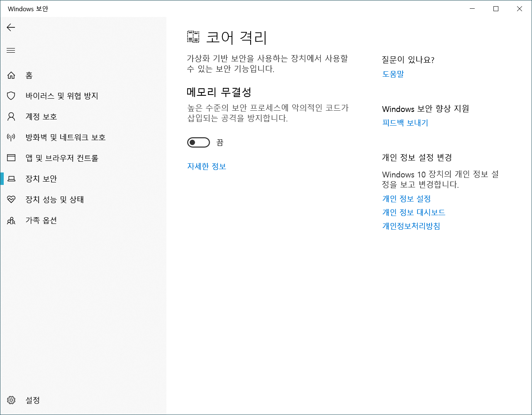This screenshot has height=415, width=532.
Task: Click the heart icon for 장치 성능 및 상태
Action: pyautogui.click(x=11, y=199)
